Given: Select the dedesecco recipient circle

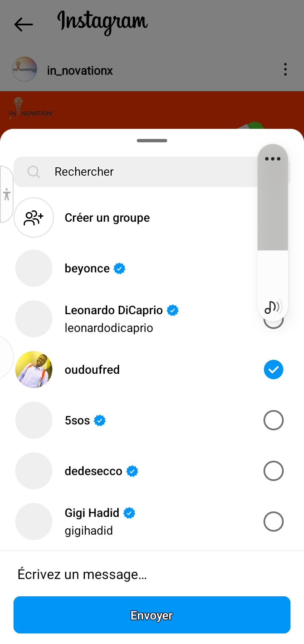Looking at the screenshot, I should coord(273,471).
